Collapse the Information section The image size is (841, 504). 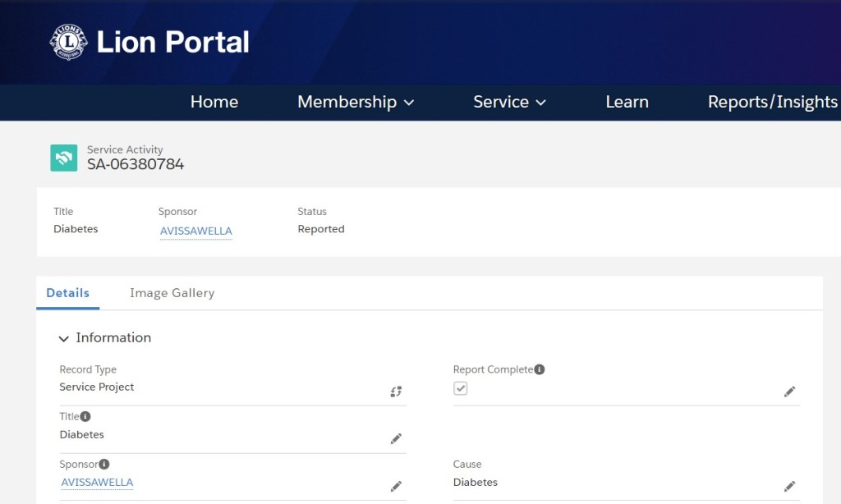[64, 338]
